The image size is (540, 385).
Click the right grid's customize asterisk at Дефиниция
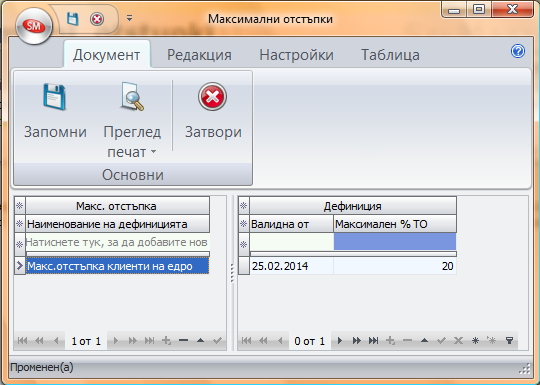click(244, 206)
